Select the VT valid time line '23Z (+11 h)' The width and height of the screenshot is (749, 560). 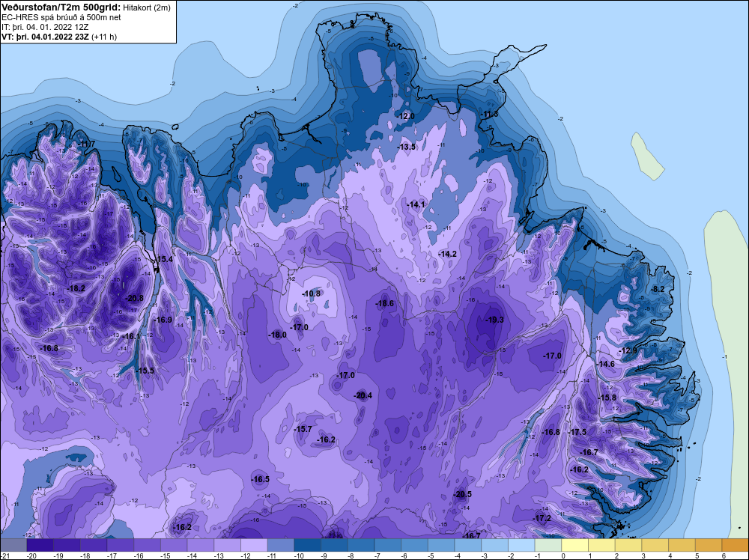point(59,36)
